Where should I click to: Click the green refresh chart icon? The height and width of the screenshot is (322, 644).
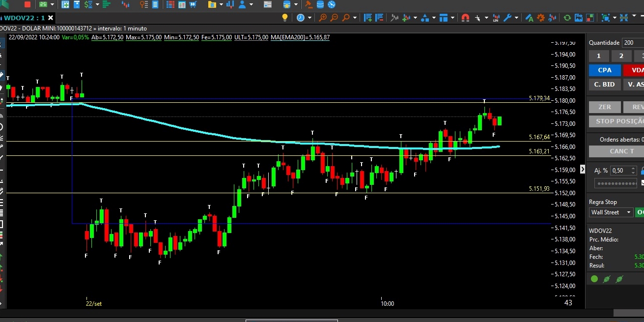[x=567, y=18]
